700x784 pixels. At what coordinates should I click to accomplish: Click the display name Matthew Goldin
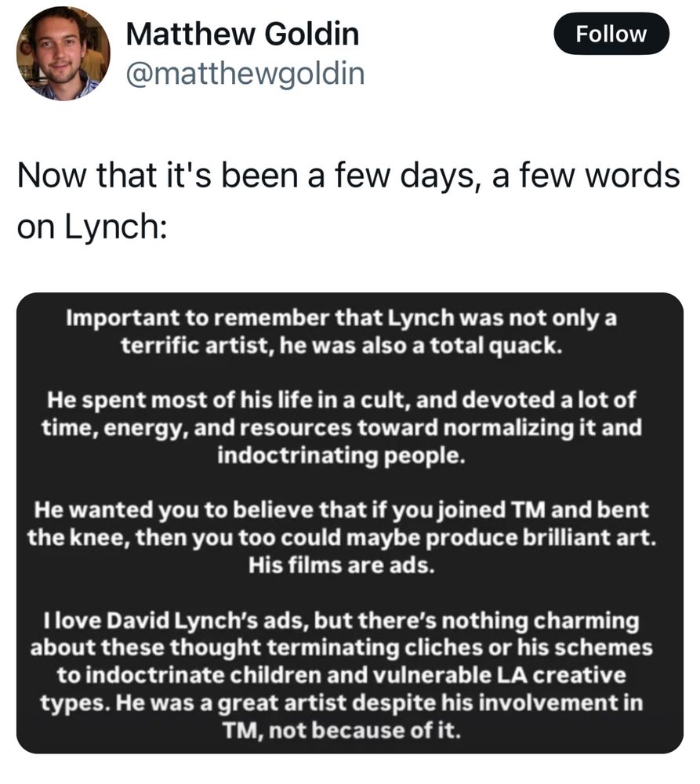click(241, 34)
